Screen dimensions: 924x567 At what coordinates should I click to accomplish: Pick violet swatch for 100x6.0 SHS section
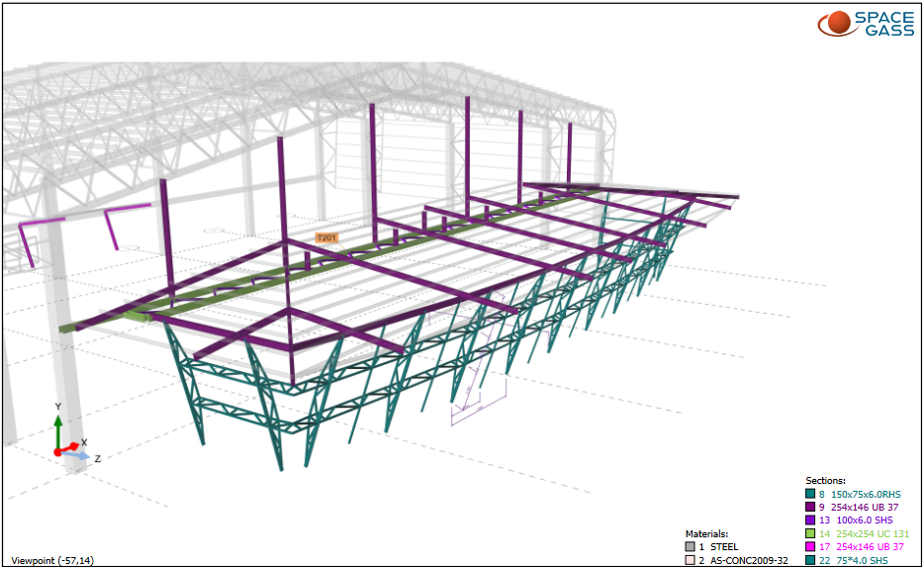(810, 520)
